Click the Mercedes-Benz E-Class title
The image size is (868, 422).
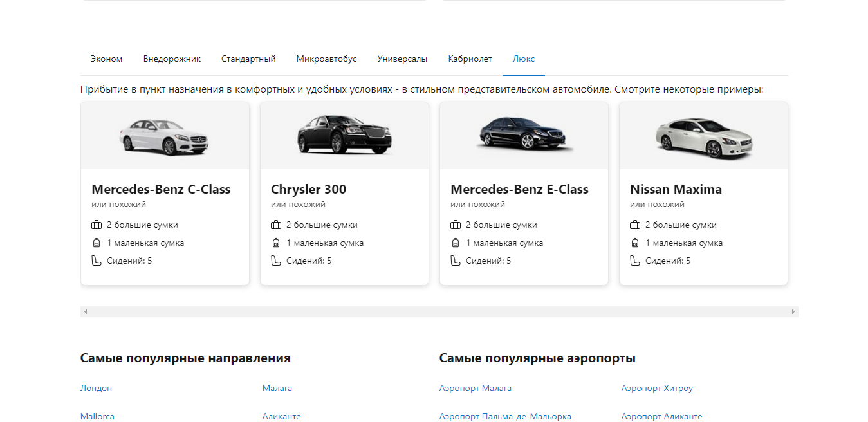pos(519,189)
